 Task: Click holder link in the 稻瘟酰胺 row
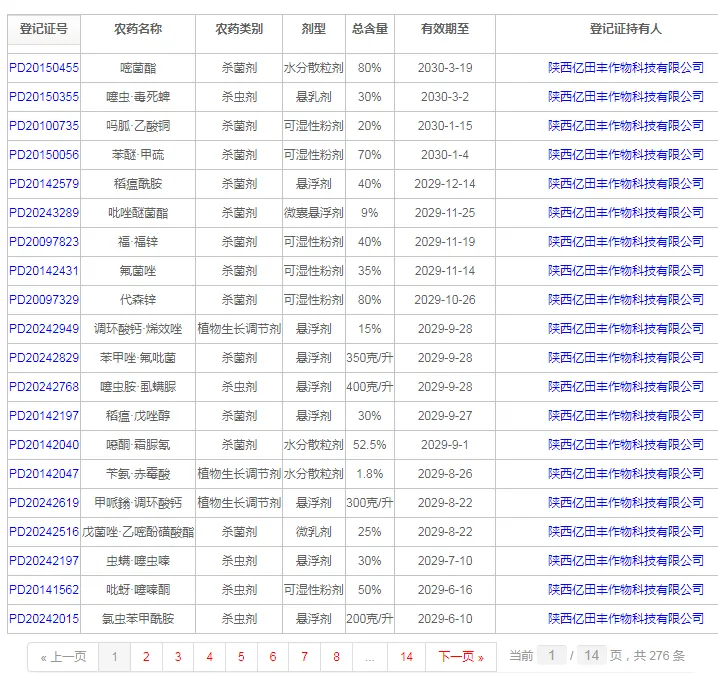point(626,184)
